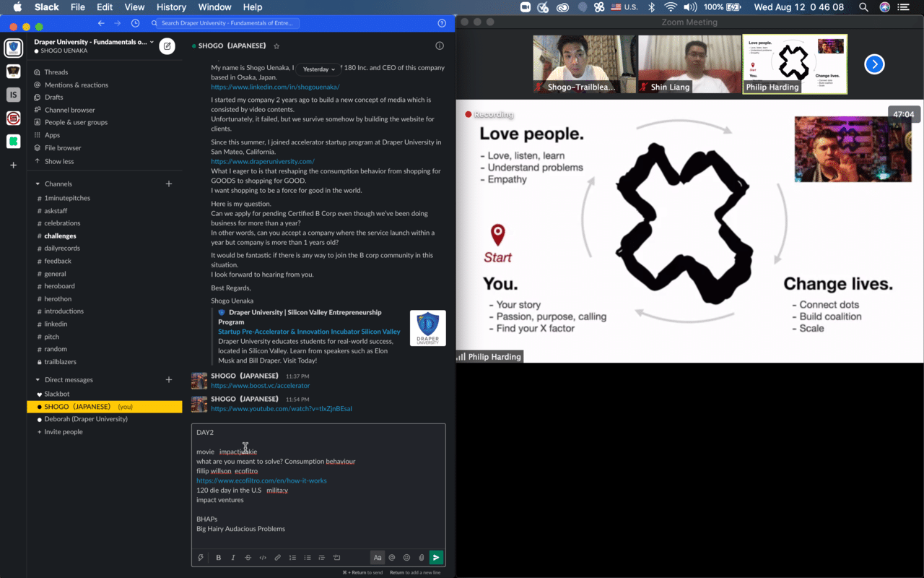924x578 pixels.
Task: Add a channel with plus button
Action: (x=169, y=184)
